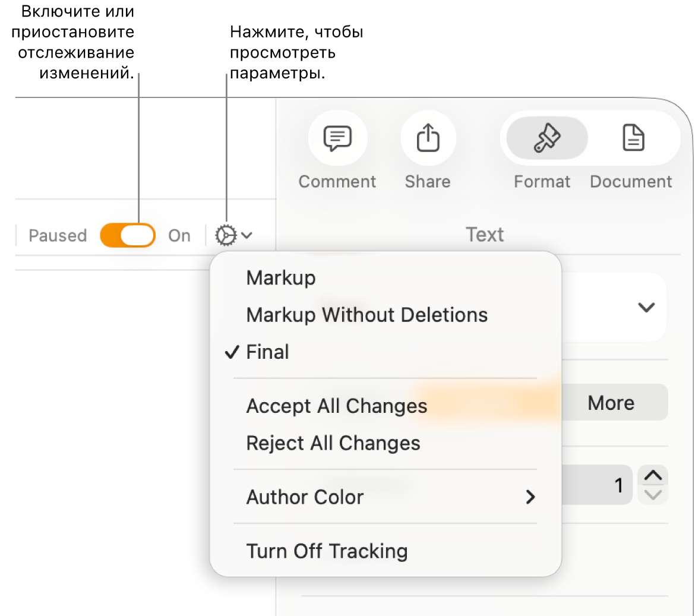Toggle the change tracking Paused/On switch
The height and width of the screenshot is (616, 695).
pyautogui.click(x=128, y=236)
